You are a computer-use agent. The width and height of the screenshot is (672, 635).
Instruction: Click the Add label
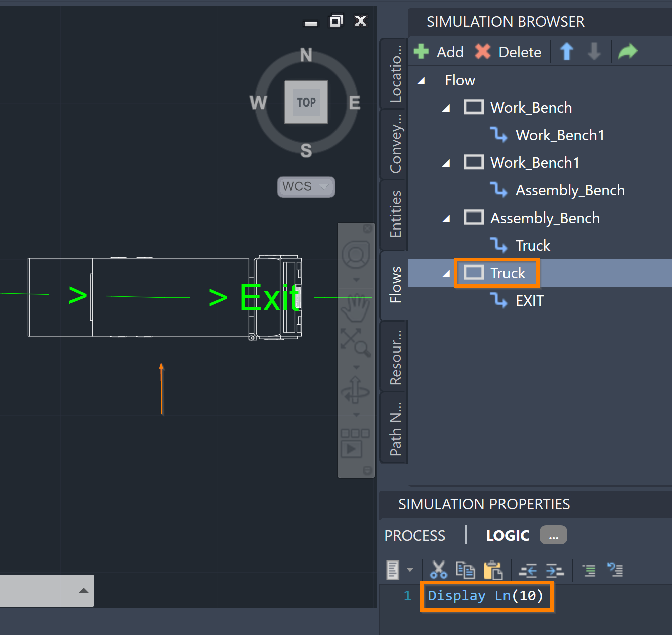[450, 52]
